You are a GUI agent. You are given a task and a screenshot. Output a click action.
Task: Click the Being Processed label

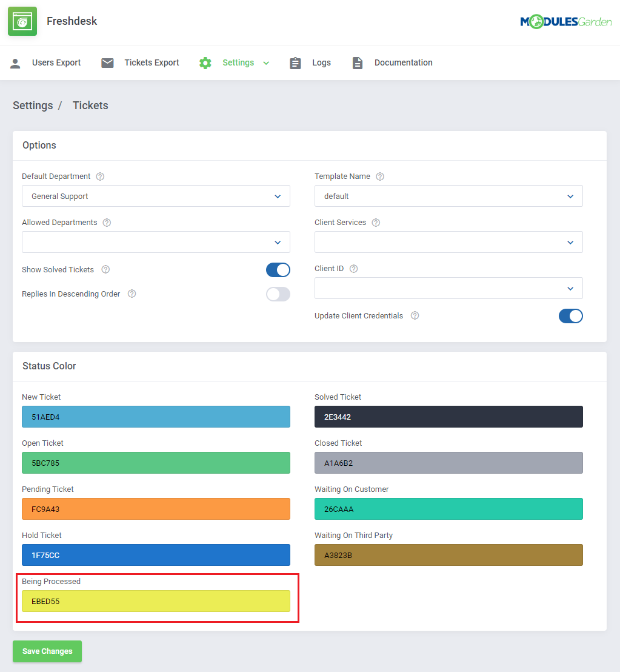click(x=52, y=581)
